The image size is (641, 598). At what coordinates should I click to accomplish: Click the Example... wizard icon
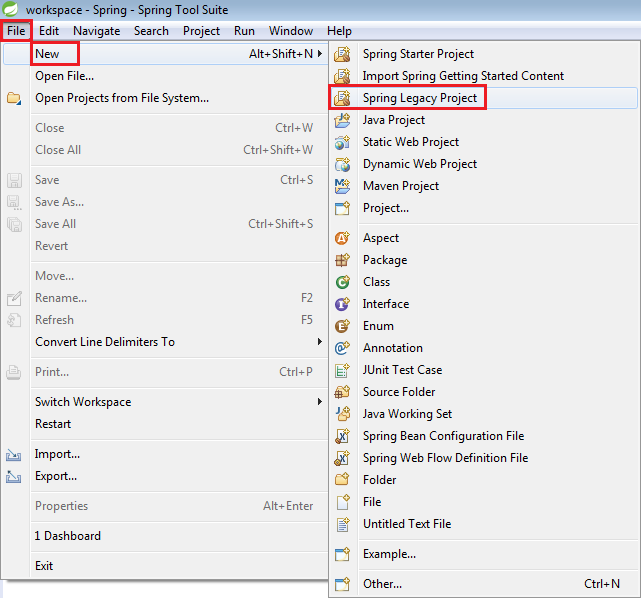tap(342, 554)
